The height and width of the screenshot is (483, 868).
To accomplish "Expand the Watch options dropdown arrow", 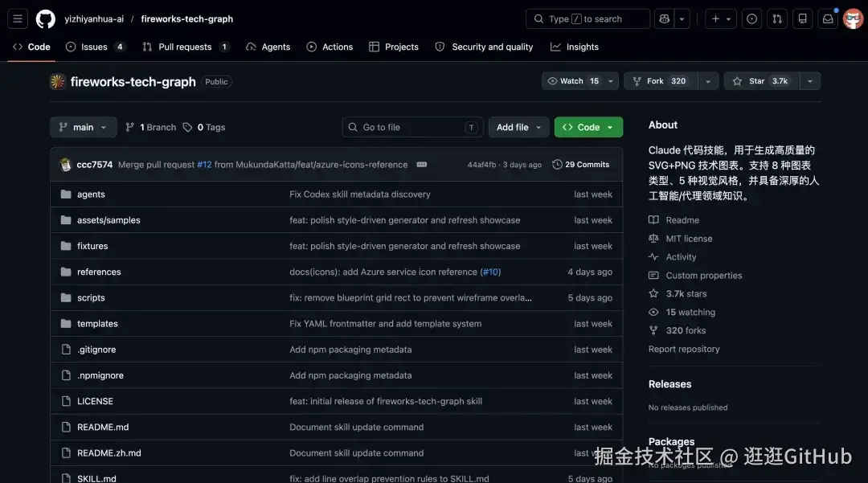I will coord(611,81).
